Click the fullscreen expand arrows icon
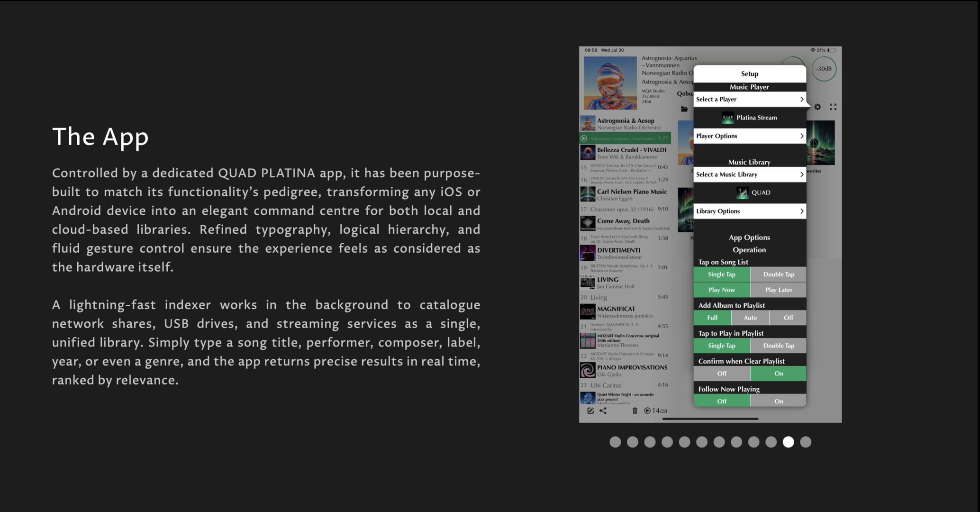Image resolution: width=980 pixels, height=512 pixels. tap(833, 107)
